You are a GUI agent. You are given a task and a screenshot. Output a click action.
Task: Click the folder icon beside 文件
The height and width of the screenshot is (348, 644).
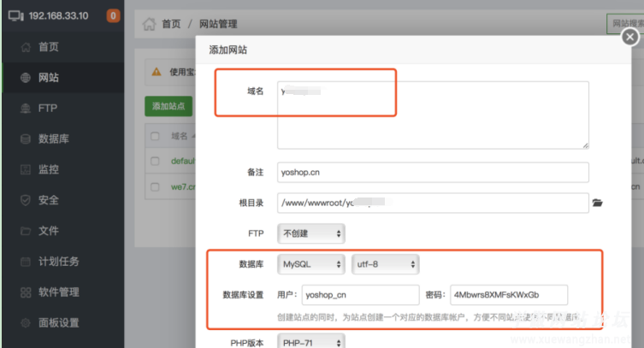pyautogui.click(x=25, y=231)
